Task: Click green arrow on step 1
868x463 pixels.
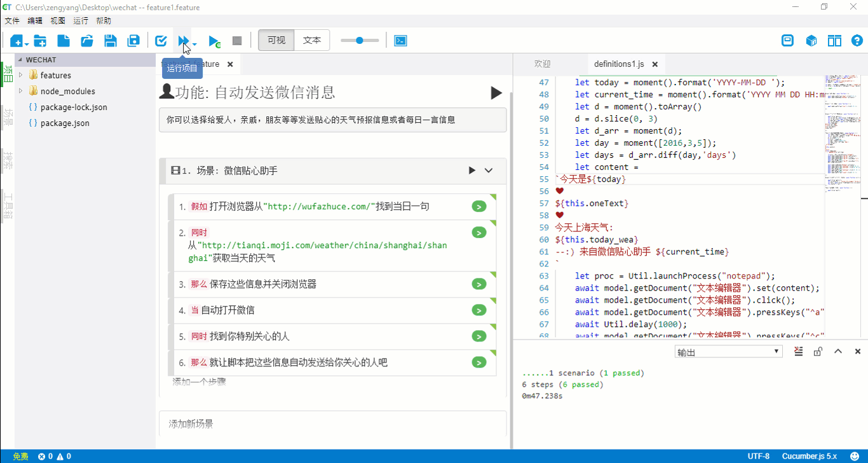Action: click(x=479, y=207)
